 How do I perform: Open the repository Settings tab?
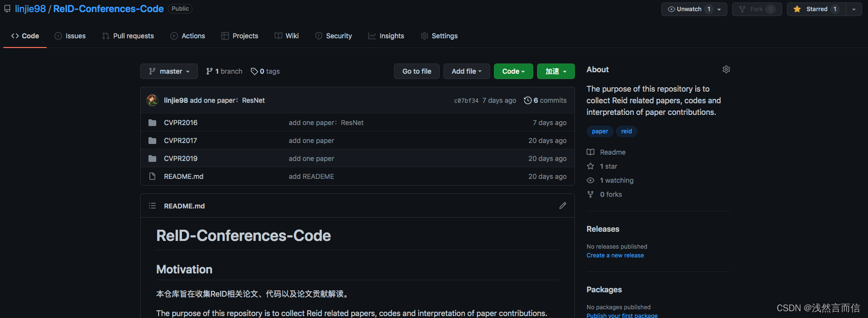[439, 36]
